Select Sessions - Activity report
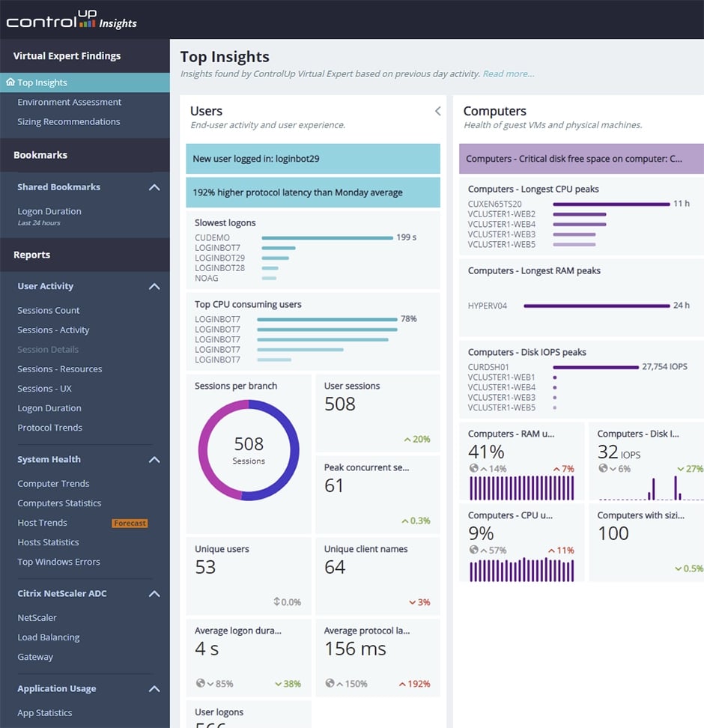 pyautogui.click(x=53, y=330)
